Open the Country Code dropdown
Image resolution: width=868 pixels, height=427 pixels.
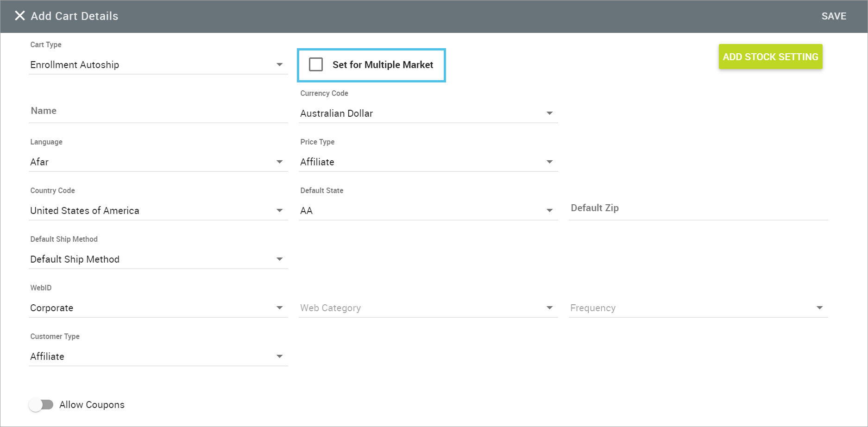coord(157,211)
